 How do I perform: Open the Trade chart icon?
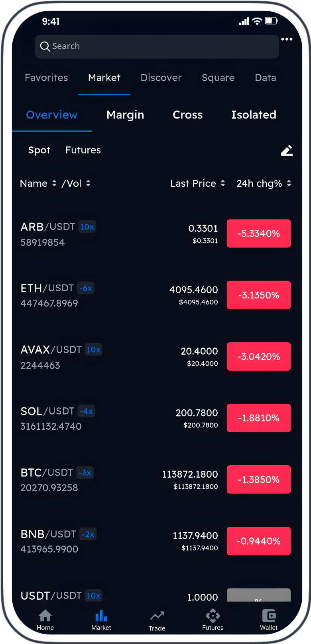click(157, 616)
